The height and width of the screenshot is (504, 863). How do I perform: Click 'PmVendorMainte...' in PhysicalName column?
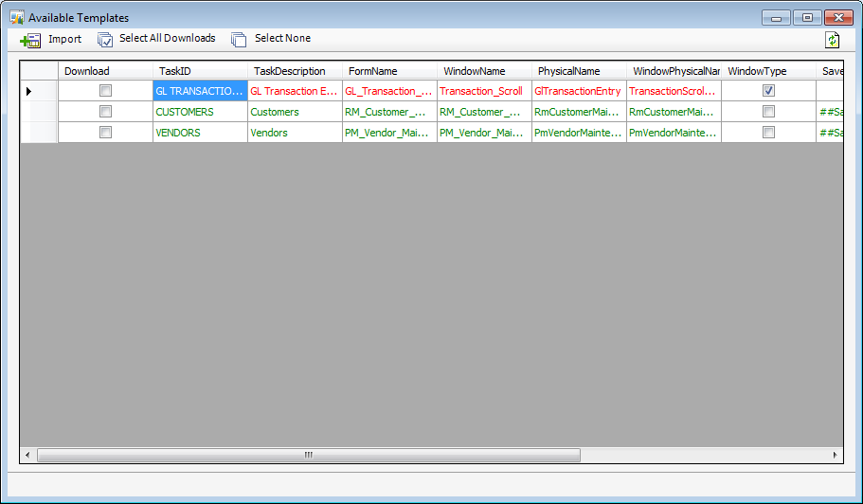coord(579,133)
